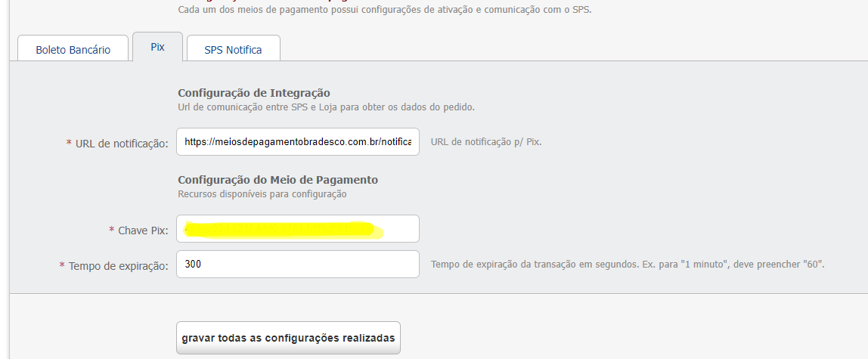Switch to the Boleto Bancário tab

[73, 48]
